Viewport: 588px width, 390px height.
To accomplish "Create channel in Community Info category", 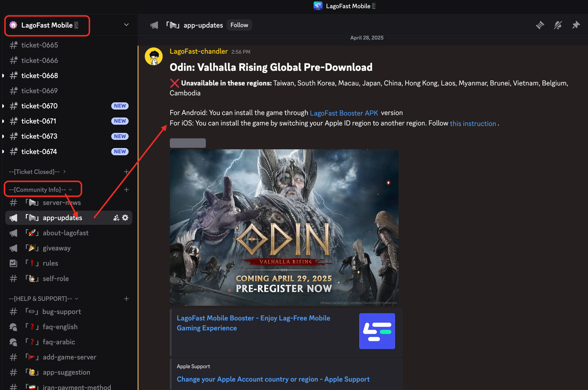I will pos(126,190).
